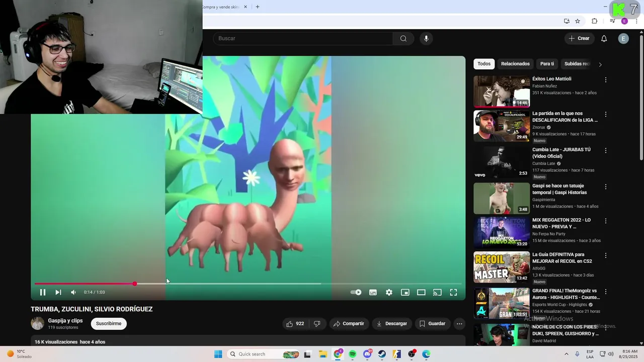The width and height of the screenshot is (644, 362).
Task: Open Gaspija y clips channel avatar
Action: [38, 323]
